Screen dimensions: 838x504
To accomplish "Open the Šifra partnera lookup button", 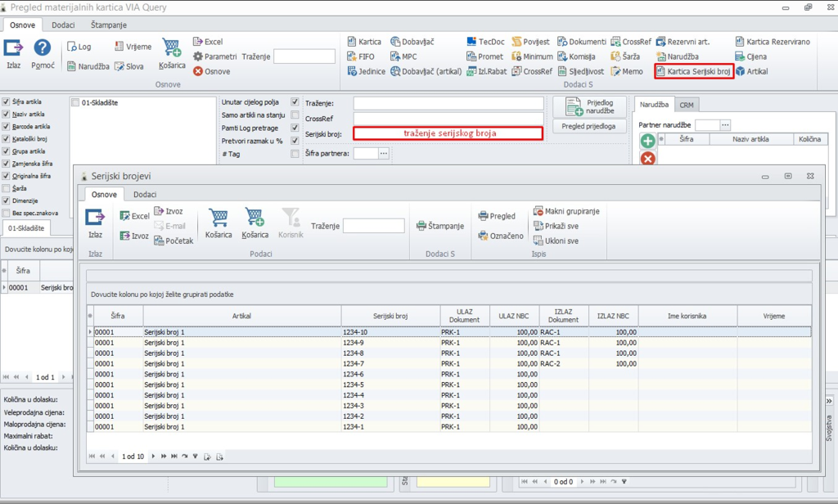I will point(383,153).
